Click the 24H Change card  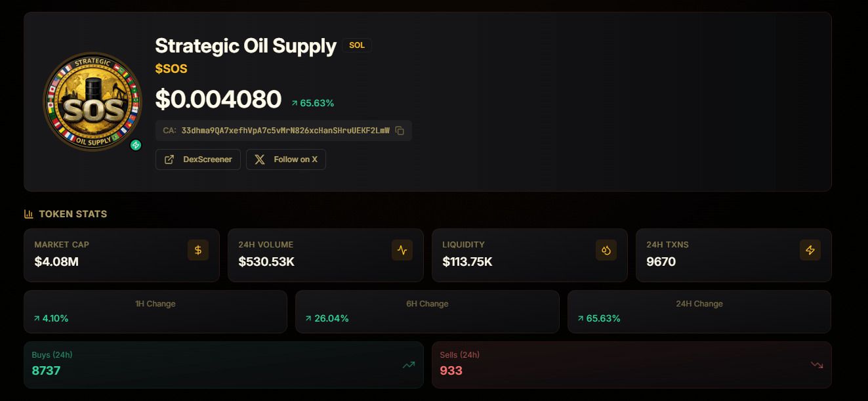point(699,312)
